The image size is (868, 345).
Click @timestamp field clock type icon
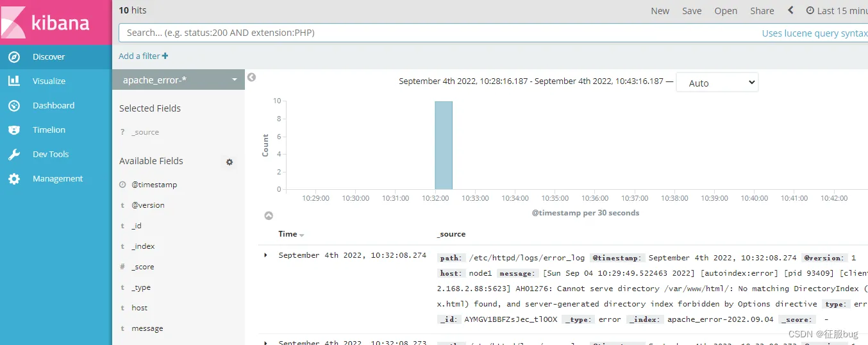pyautogui.click(x=122, y=185)
